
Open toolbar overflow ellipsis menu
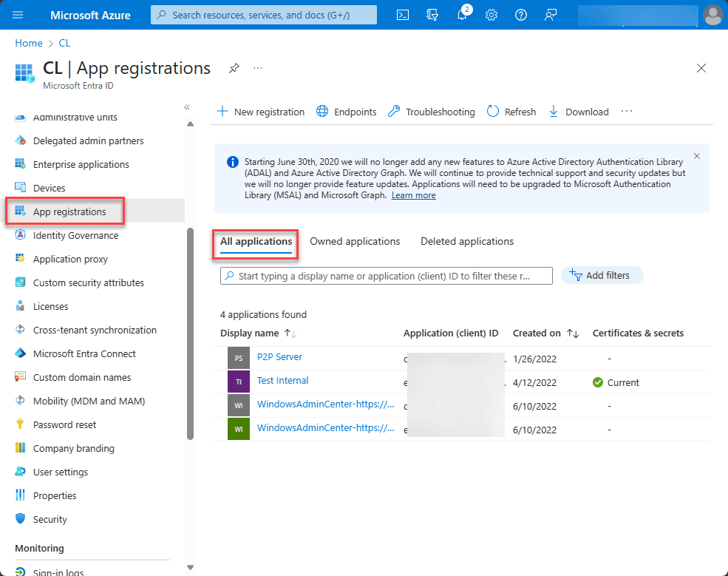[627, 112]
